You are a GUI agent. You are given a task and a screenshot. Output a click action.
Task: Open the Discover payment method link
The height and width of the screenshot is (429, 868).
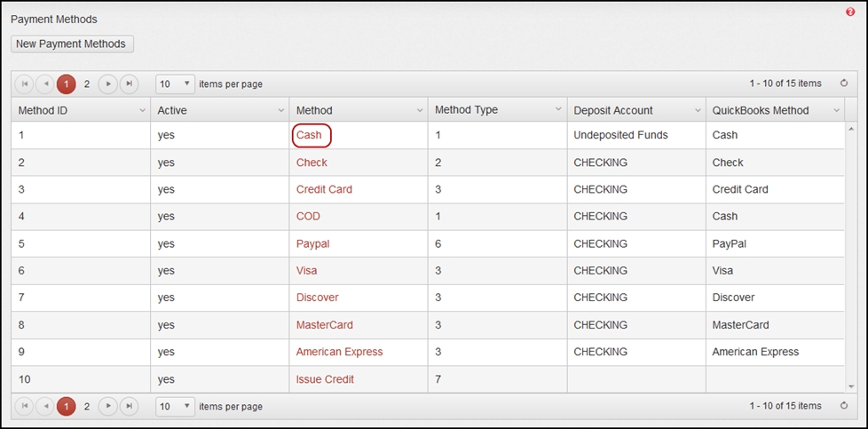point(317,298)
